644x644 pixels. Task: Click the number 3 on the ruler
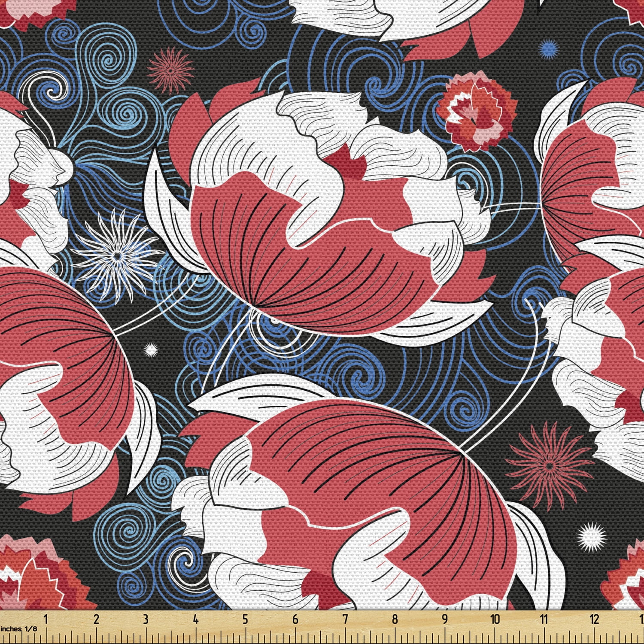[146, 619]
